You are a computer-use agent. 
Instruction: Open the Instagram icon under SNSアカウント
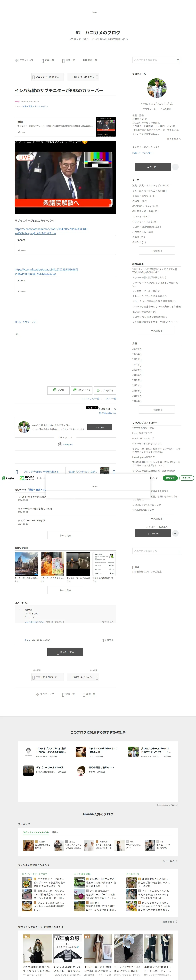tap(60, 444)
